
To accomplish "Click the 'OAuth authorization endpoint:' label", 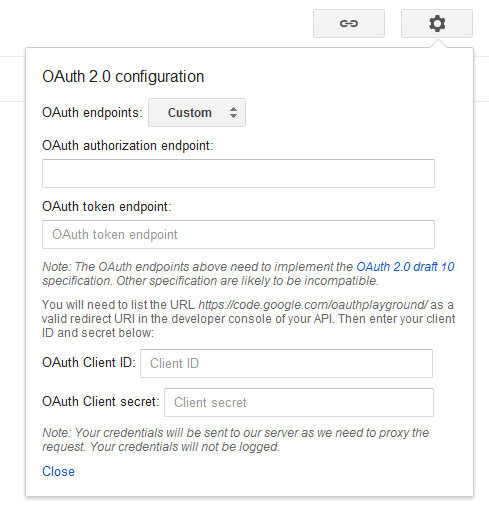I will coord(128,146).
